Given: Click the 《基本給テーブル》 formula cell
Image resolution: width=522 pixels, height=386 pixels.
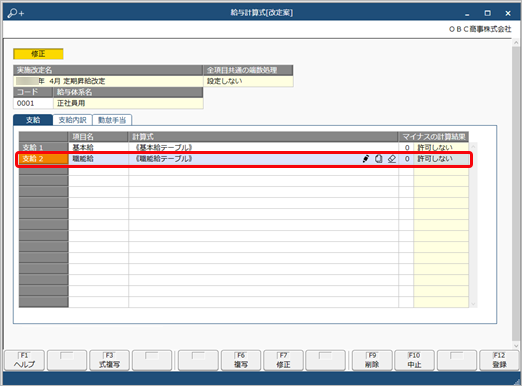Looking at the screenshot, I should 263,147.
